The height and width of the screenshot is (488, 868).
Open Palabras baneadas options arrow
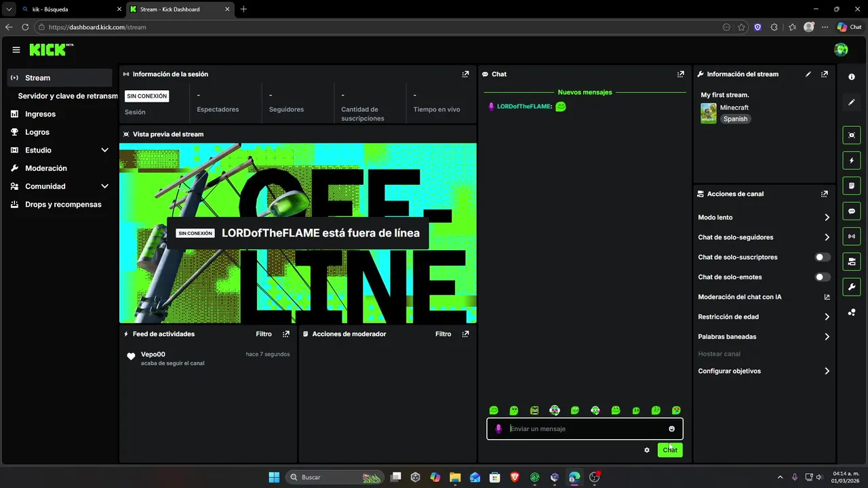point(827,337)
